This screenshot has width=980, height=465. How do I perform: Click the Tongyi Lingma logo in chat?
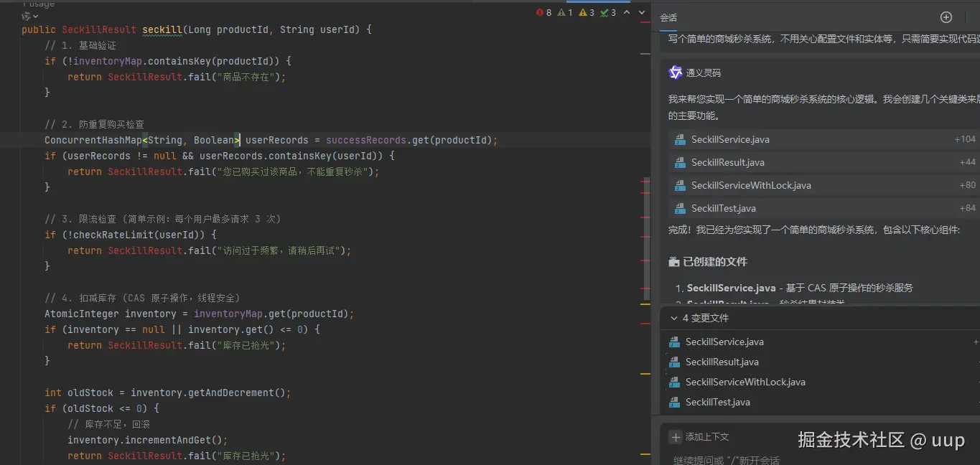[x=675, y=72]
